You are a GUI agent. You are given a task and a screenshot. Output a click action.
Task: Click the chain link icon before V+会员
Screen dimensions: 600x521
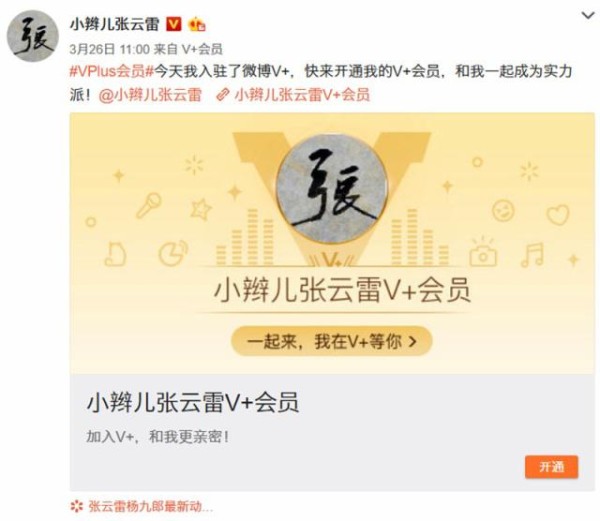[x=223, y=95]
